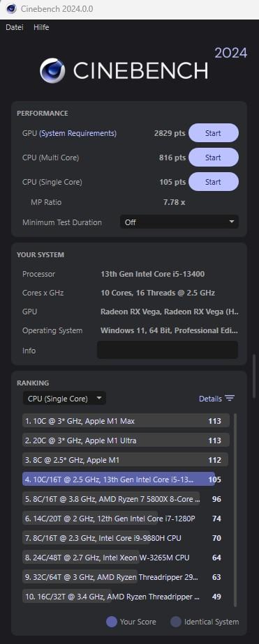Click the Identical System legend circle
This screenshot has height=644, width=259.
pyautogui.click(x=176, y=622)
